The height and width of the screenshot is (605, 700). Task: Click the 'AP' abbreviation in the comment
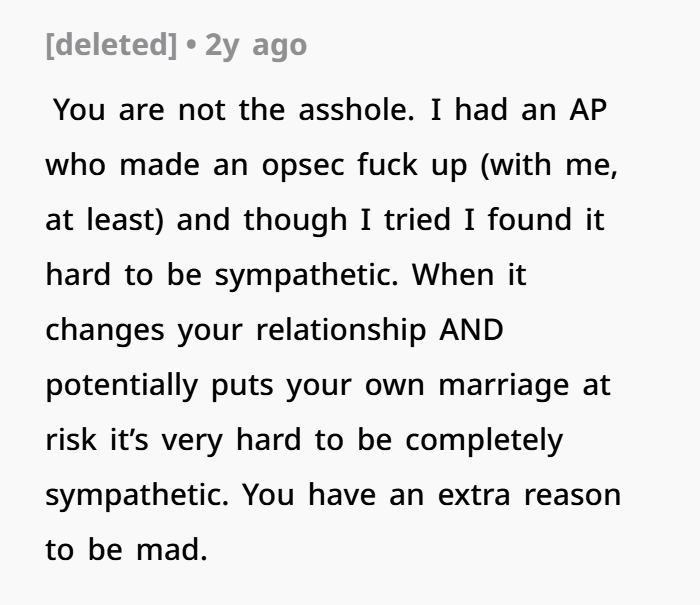click(x=586, y=109)
